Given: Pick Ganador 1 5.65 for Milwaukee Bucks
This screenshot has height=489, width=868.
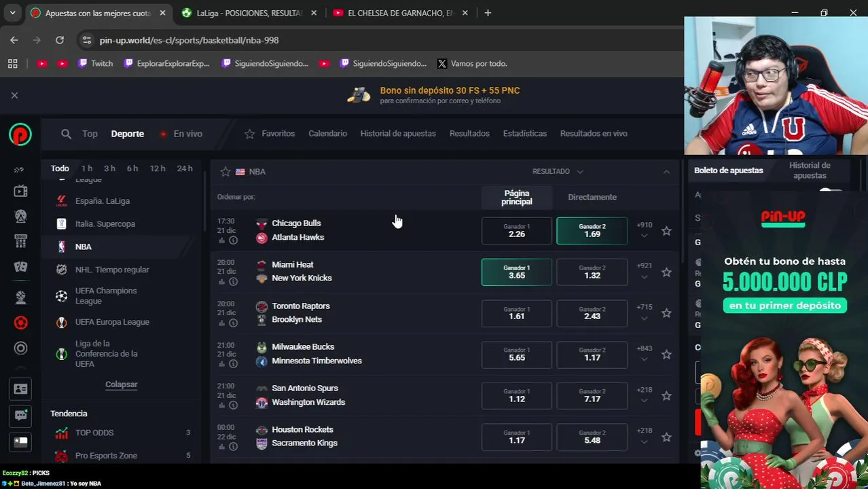Looking at the screenshot, I should click(516, 355).
